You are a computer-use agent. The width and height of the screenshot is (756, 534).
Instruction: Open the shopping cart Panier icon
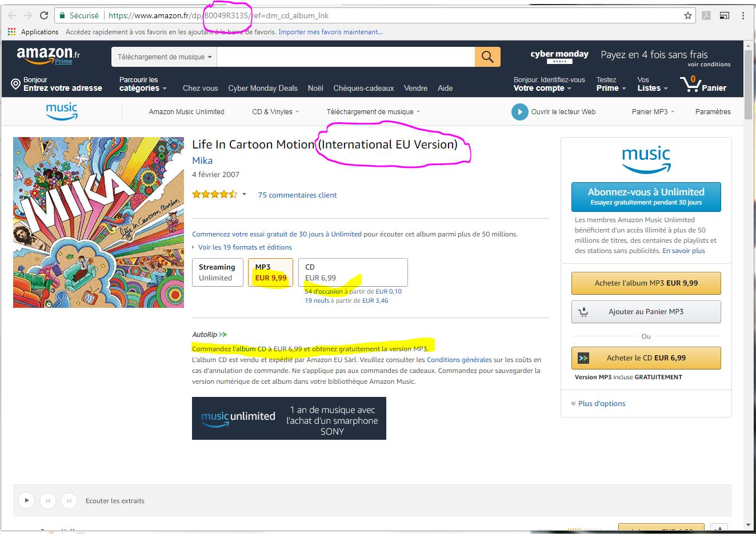tap(703, 85)
